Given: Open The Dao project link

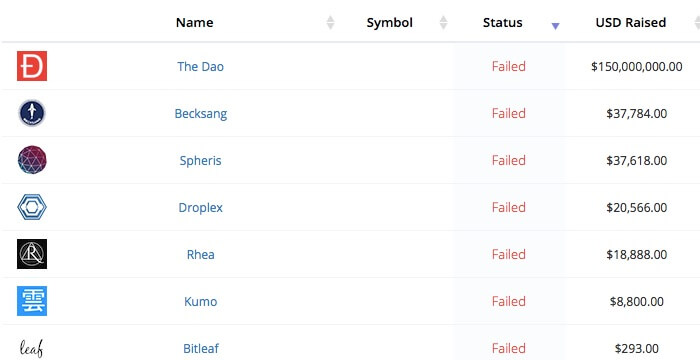Looking at the screenshot, I should (x=200, y=67).
